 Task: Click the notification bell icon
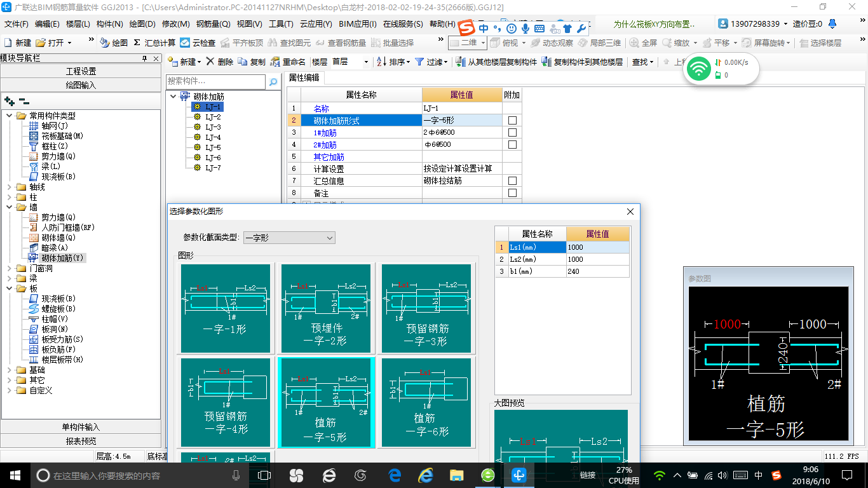833,24
